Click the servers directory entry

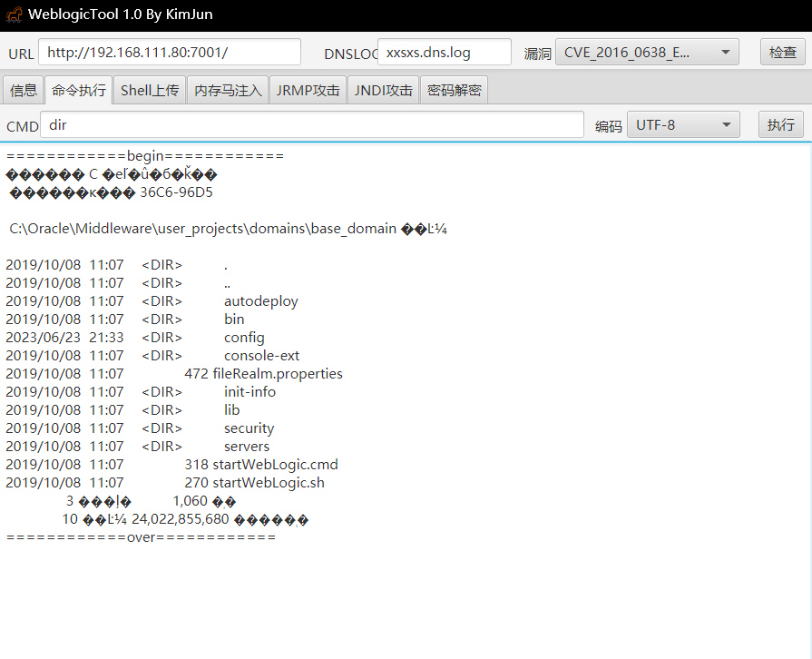point(247,446)
